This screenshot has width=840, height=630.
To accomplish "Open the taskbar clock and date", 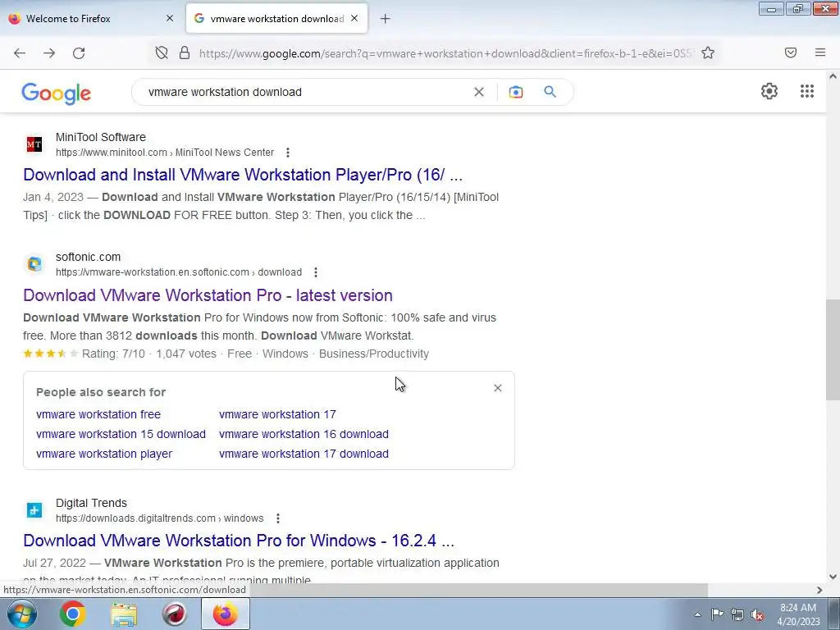I will coord(798,614).
